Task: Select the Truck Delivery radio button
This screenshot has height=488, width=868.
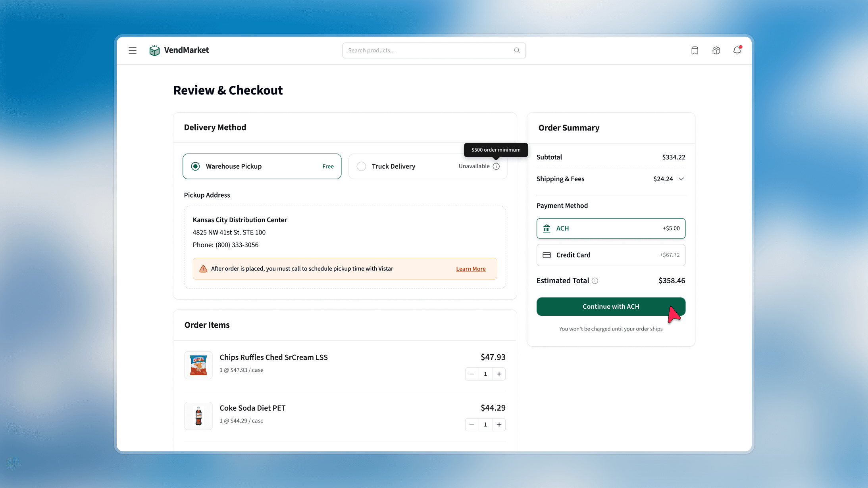Action: [x=361, y=166]
